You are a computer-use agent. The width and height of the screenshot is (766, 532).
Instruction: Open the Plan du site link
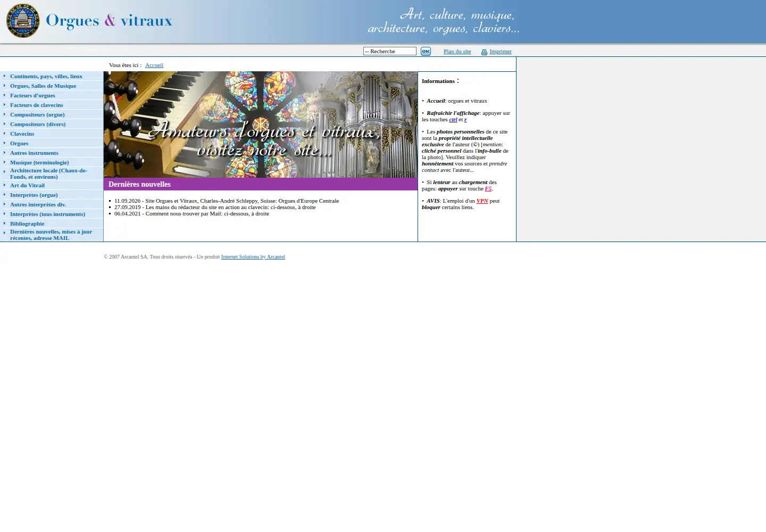click(457, 52)
